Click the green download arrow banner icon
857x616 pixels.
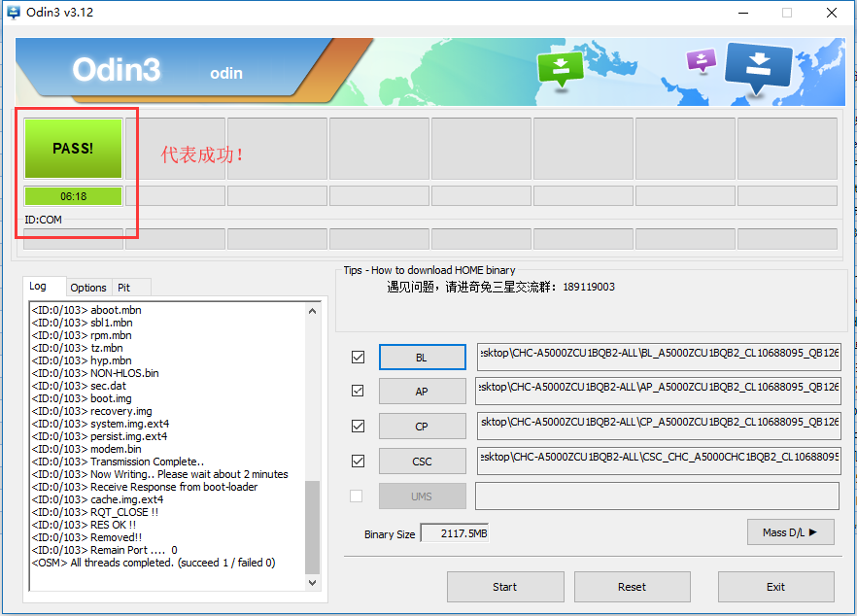click(561, 68)
